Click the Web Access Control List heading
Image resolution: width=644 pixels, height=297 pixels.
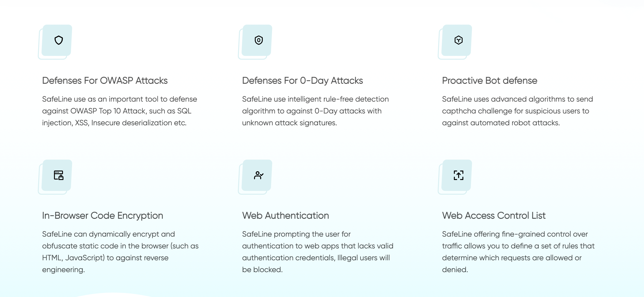493,216
